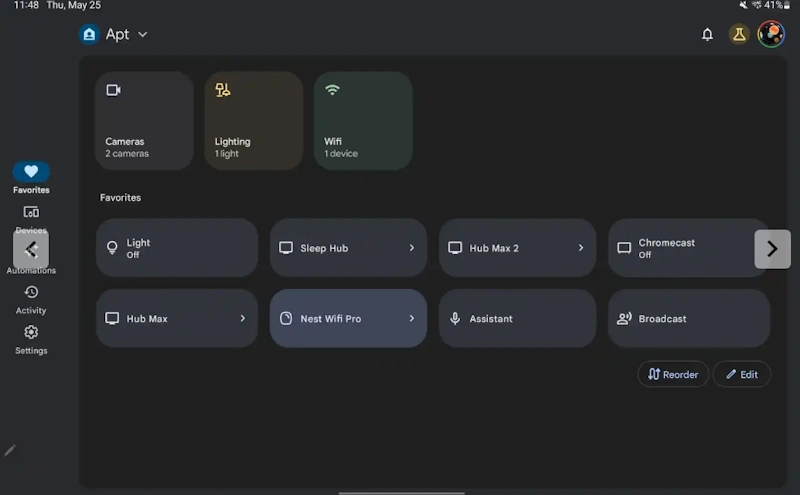Open the Labs flask icon
The width and height of the screenshot is (800, 495).
pyautogui.click(x=739, y=34)
